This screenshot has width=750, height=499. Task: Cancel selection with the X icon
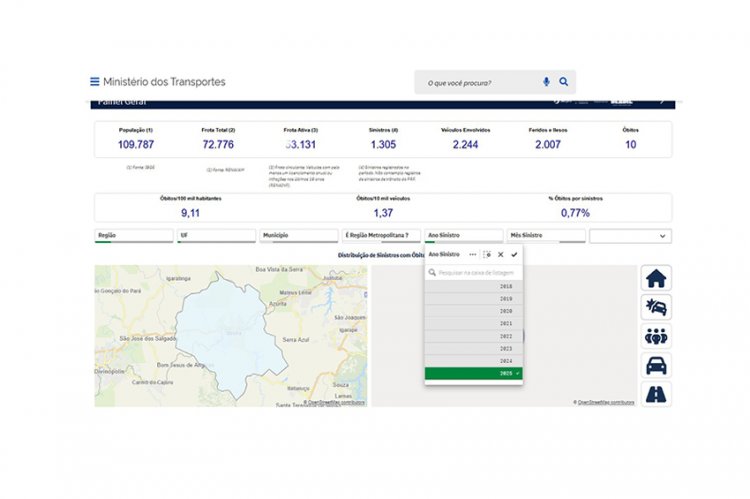point(500,255)
